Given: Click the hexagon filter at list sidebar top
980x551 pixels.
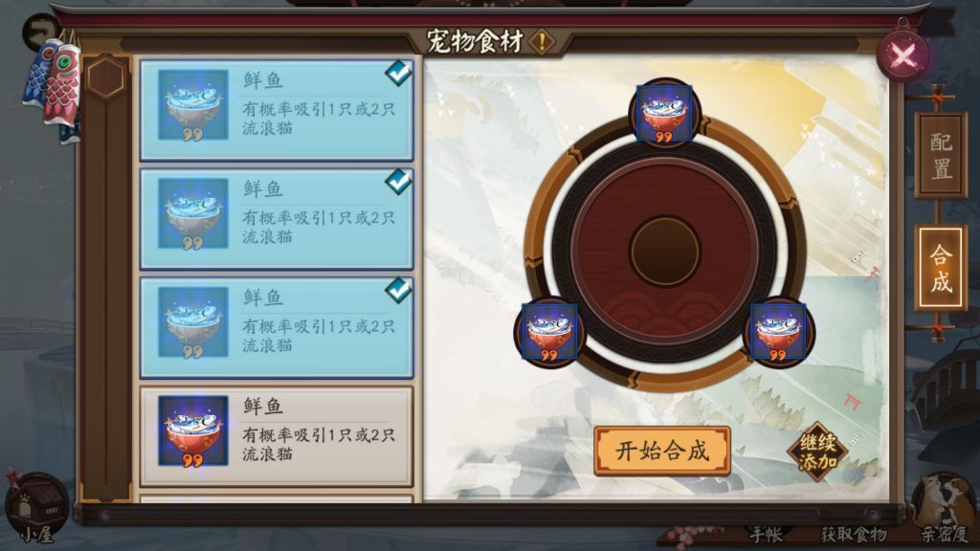Looking at the screenshot, I should [x=105, y=77].
